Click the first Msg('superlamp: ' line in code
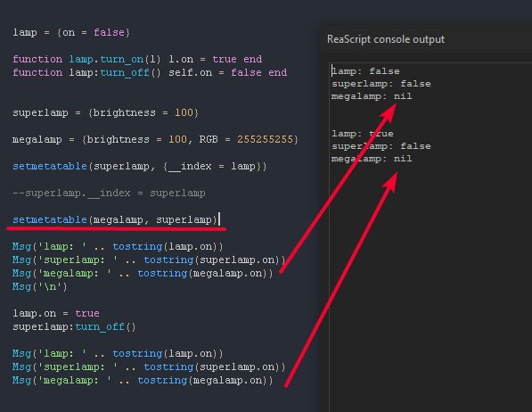The height and width of the screenshot is (412, 532). click(x=150, y=260)
